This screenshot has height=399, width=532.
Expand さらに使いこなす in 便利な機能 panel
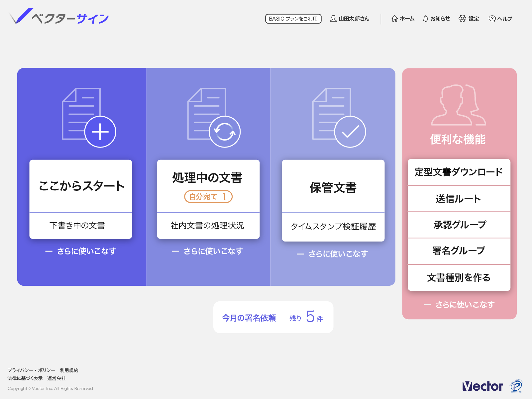pos(459,305)
